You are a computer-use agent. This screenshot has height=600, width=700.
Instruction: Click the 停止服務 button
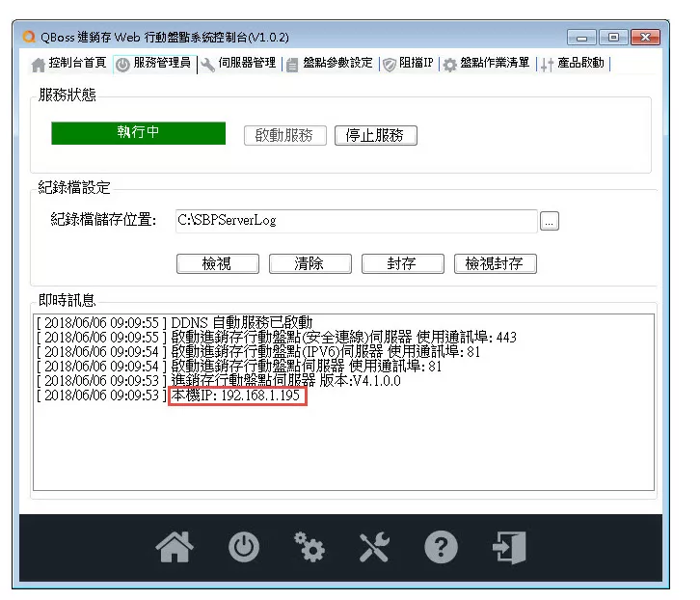[x=376, y=136]
